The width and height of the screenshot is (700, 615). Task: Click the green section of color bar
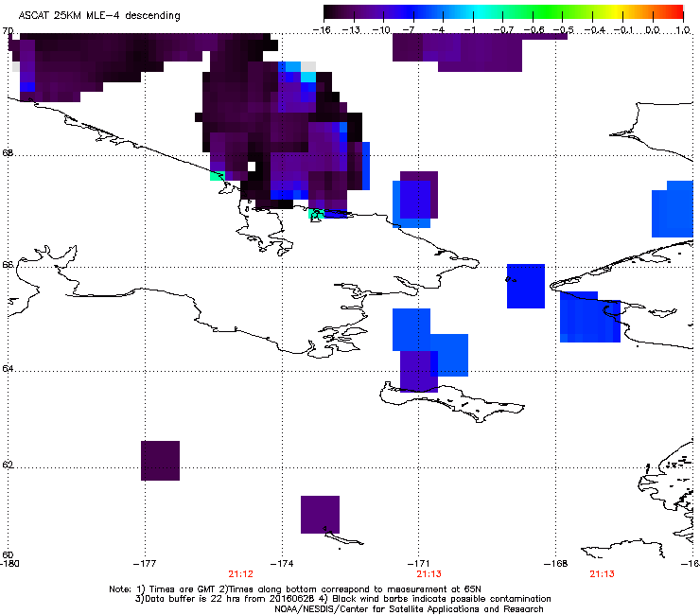coord(549,12)
